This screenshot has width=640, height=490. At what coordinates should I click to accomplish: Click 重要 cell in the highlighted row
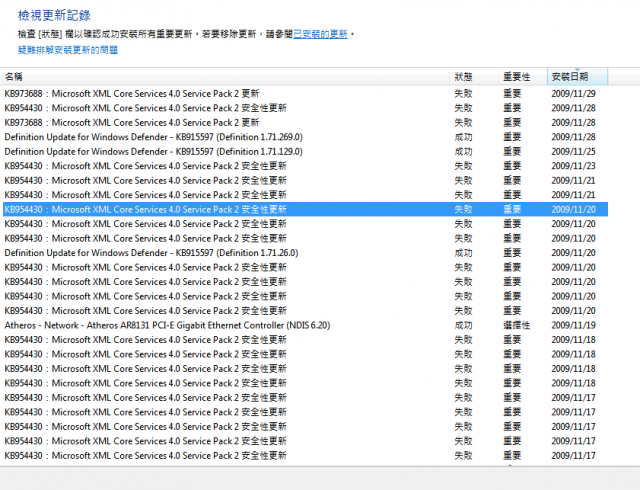(x=512, y=209)
